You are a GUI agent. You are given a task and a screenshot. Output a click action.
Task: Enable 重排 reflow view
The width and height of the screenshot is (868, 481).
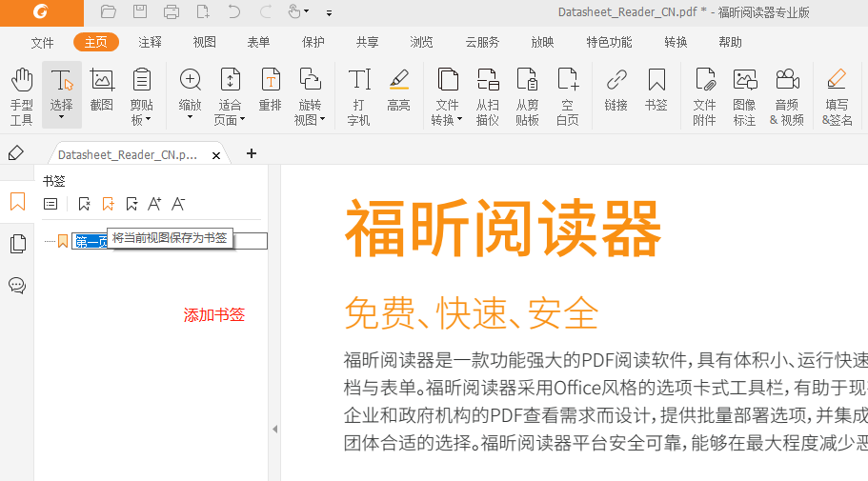click(271, 90)
